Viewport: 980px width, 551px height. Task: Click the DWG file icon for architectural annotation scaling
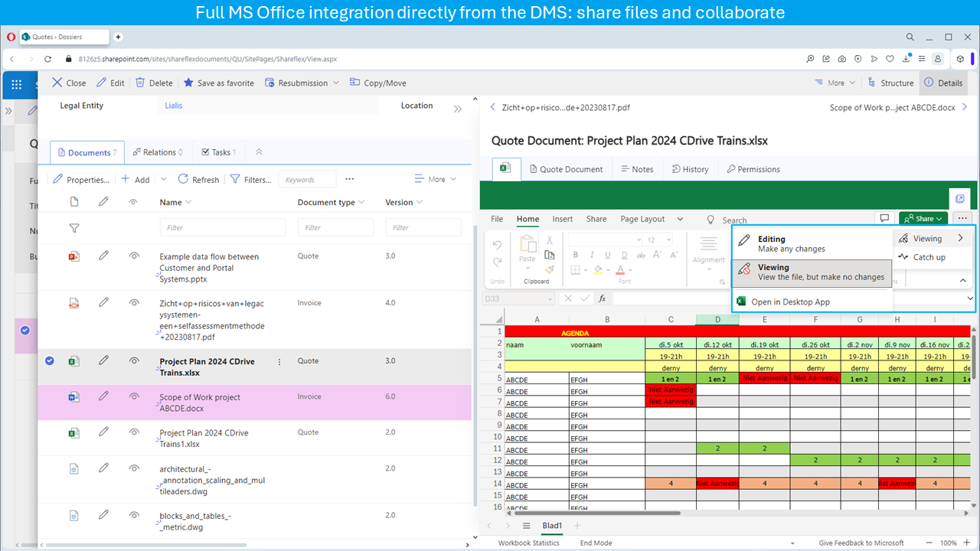click(x=74, y=468)
